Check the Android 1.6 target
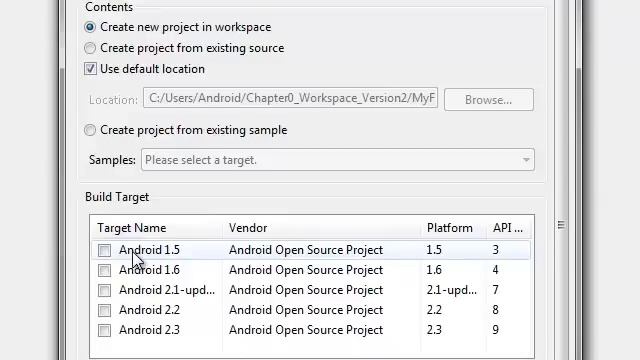This screenshot has height=360, width=640. click(104, 270)
